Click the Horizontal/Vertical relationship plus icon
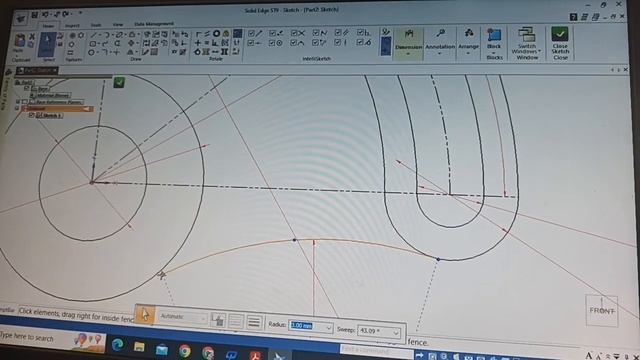The image size is (640, 360). pos(198,42)
